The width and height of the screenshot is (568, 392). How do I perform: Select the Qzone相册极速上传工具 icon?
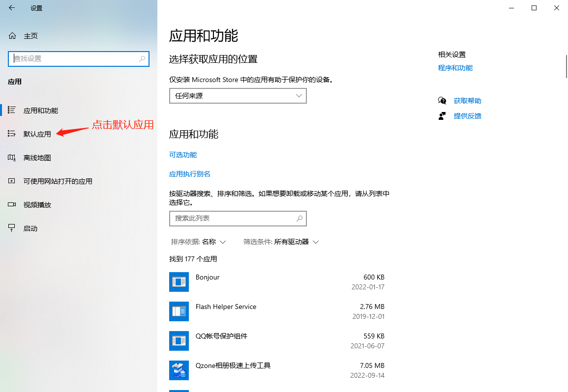[179, 370]
